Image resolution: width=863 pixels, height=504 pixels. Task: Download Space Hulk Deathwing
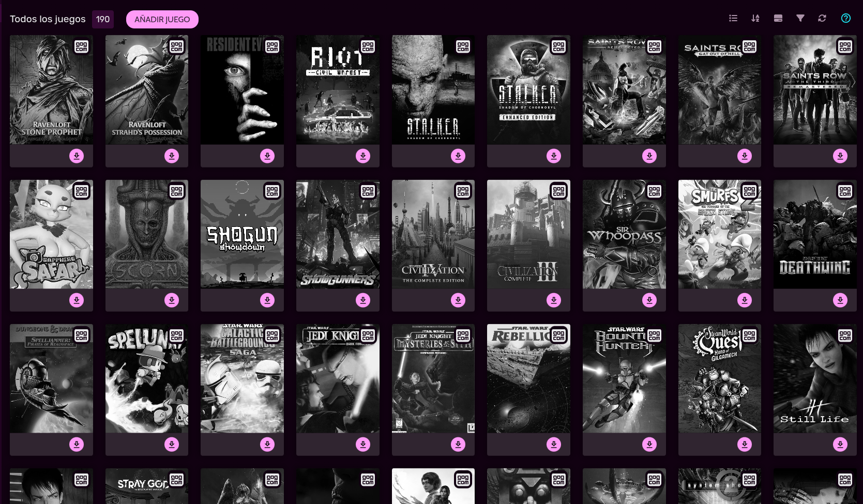(x=840, y=300)
